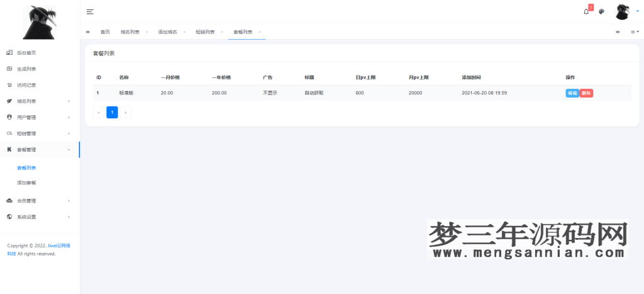644x294 pixels.
Task: Open the tab options menu icon
Action: click(x=635, y=31)
